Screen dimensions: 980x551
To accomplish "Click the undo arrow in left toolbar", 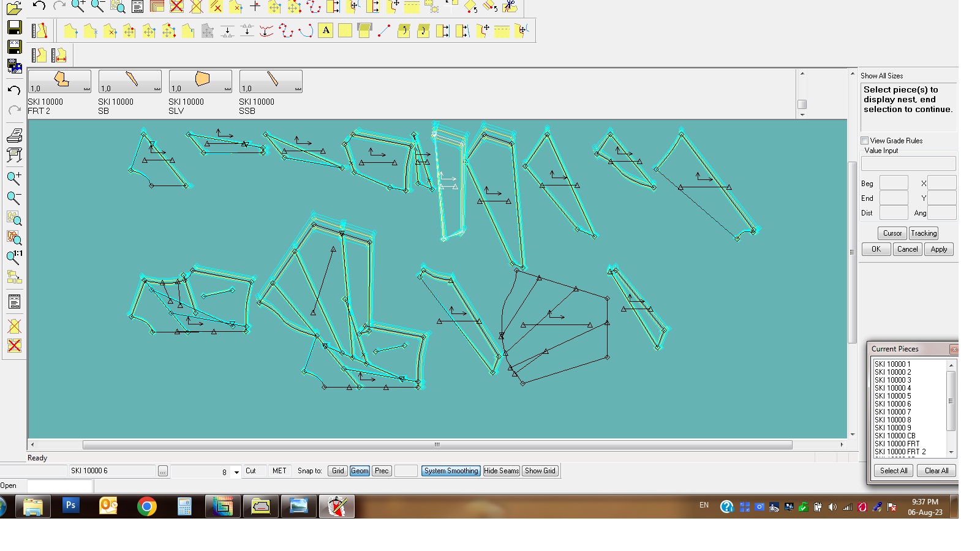I will coord(14,90).
